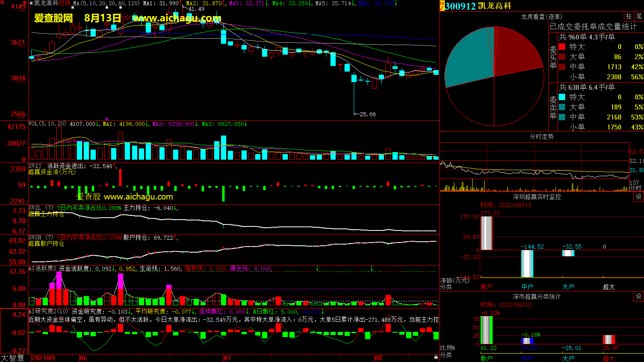Switch to 笔 per-trade mode
The height and width of the screenshot is (362, 644).
click(x=639, y=16)
